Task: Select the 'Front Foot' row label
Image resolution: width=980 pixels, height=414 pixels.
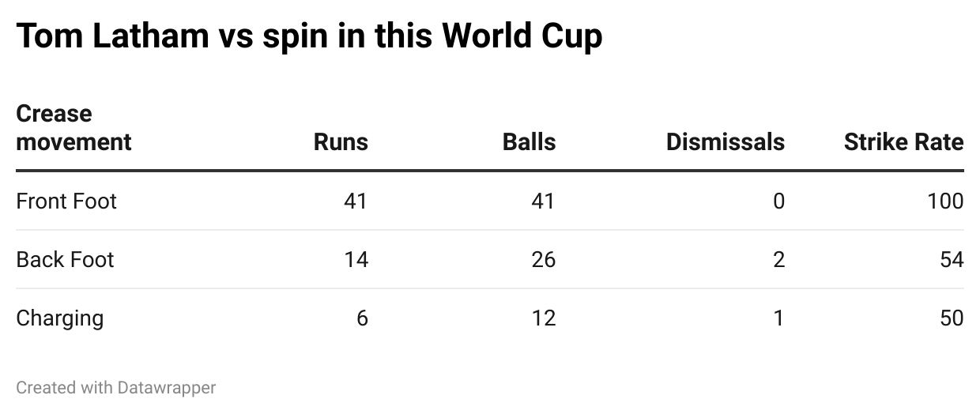Action: [66, 201]
